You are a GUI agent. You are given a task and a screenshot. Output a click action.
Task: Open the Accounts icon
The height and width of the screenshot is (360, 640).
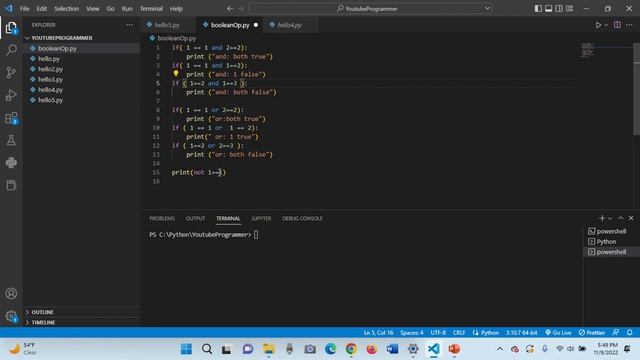11,293
